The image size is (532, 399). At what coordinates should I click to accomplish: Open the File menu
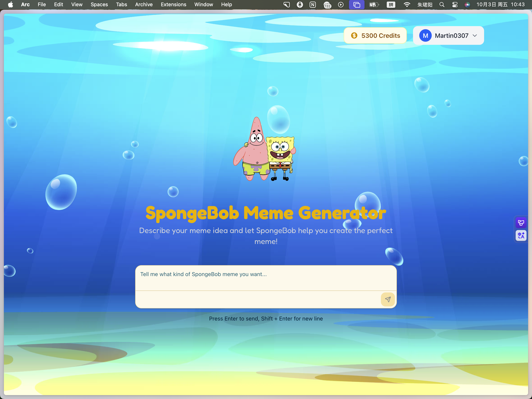coord(42,4)
